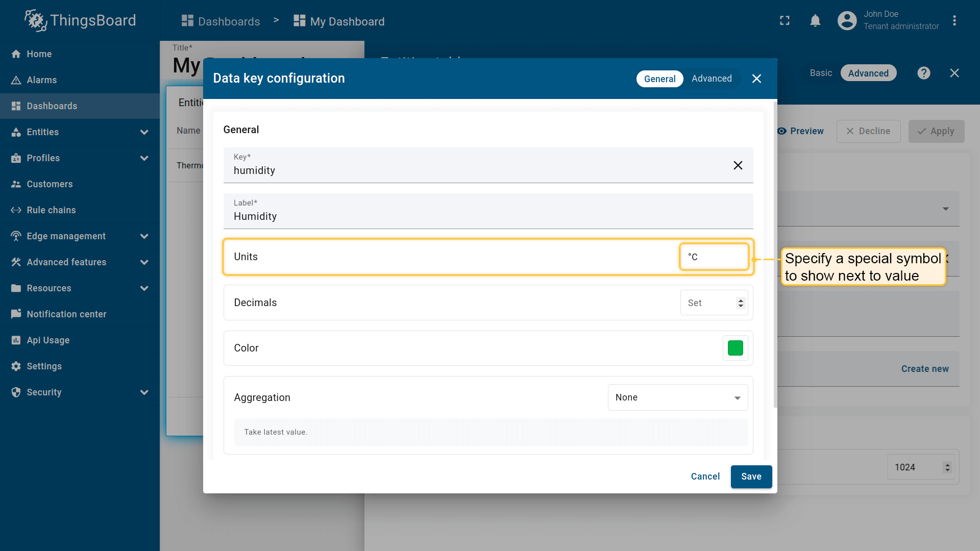This screenshot has width=980, height=551.
Task: Toggle fullscreen mode icon
Action: pos(785,21)
